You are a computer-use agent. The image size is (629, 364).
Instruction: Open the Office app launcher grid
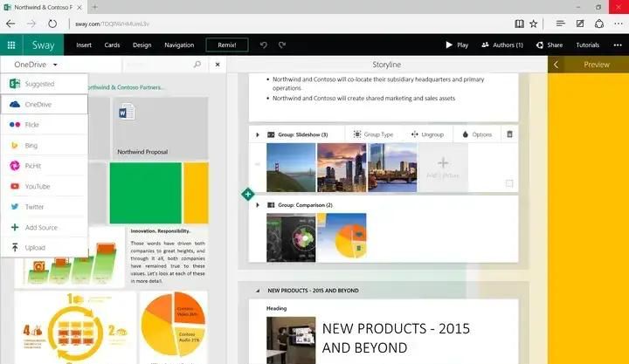[x=11, y=45]
